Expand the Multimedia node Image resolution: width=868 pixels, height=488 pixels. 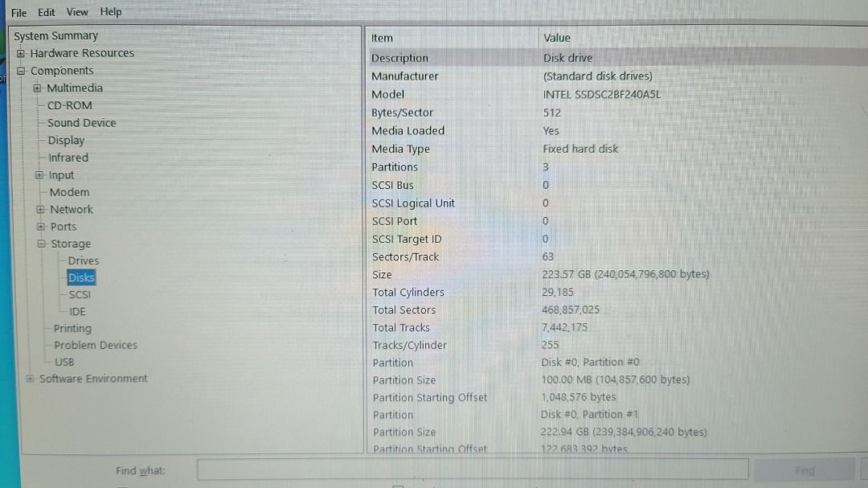(39, 88)
